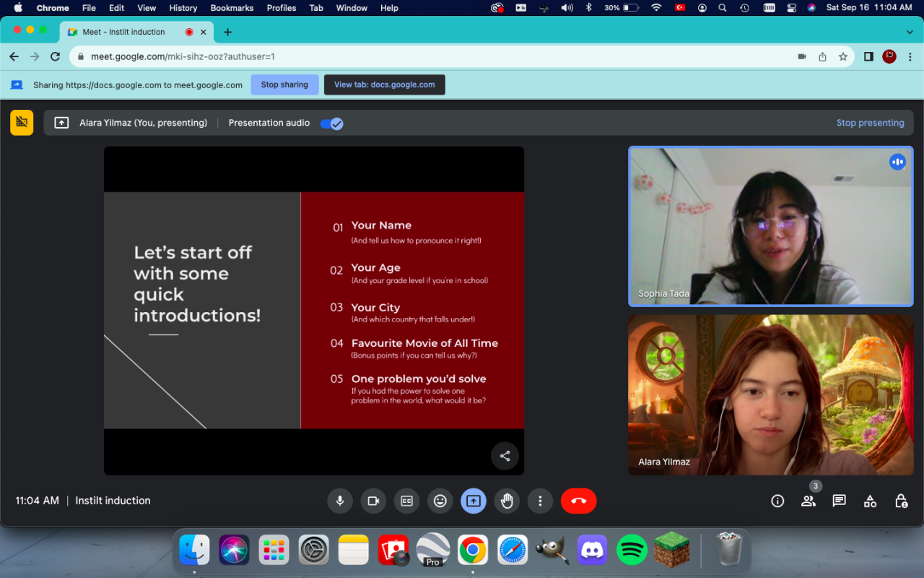The image size is (924, 578).
Task: Open the Activities panel icon
Action: point(870,501)
